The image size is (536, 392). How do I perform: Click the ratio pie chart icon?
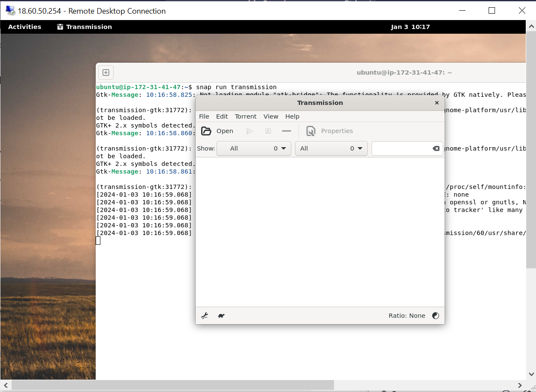point(435,316)
